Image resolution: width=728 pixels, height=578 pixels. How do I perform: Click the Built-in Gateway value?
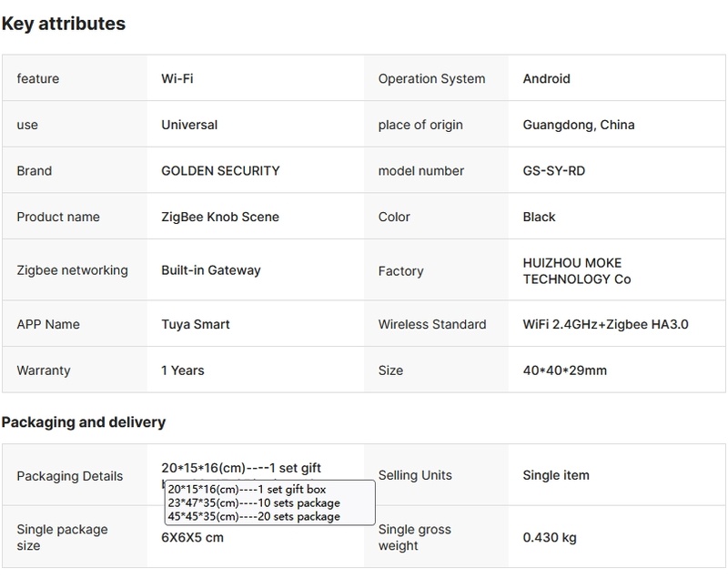coord(211,270)
